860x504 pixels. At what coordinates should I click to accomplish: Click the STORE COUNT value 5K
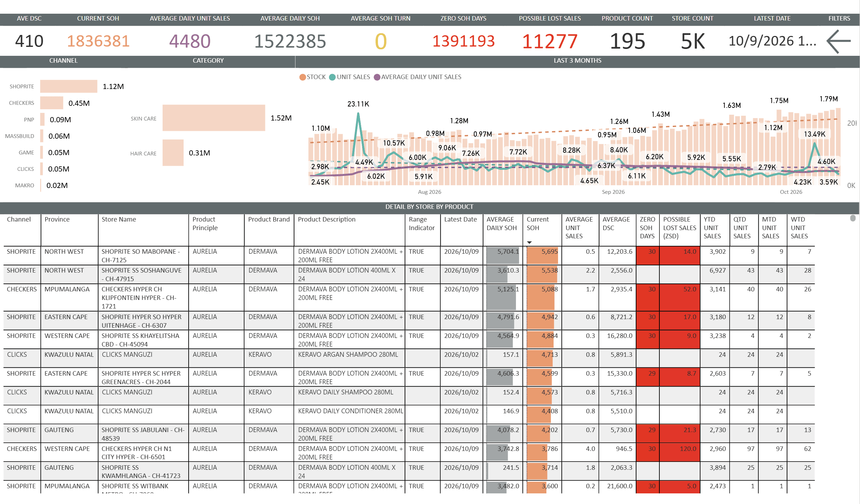[x=693, y=41]
